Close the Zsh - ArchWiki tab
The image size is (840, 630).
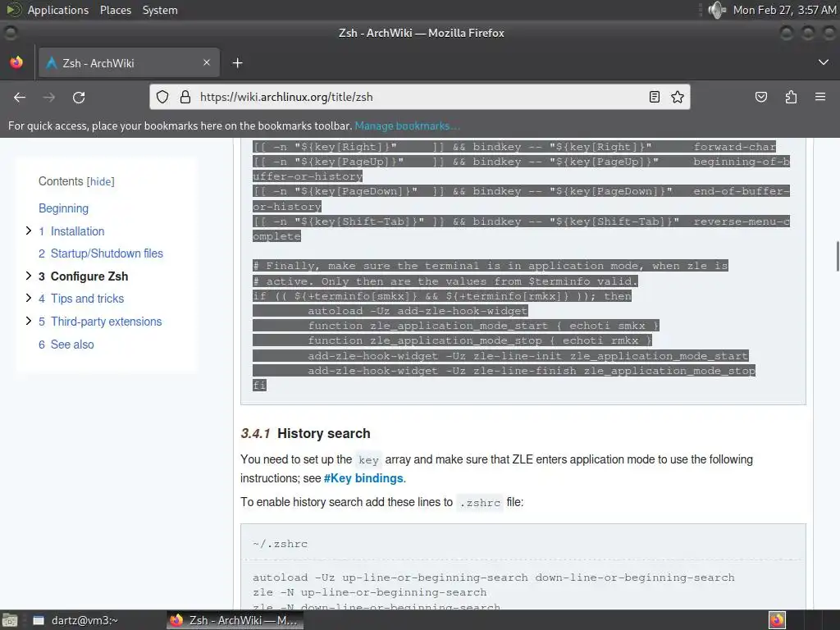click(x=207, y=62)
